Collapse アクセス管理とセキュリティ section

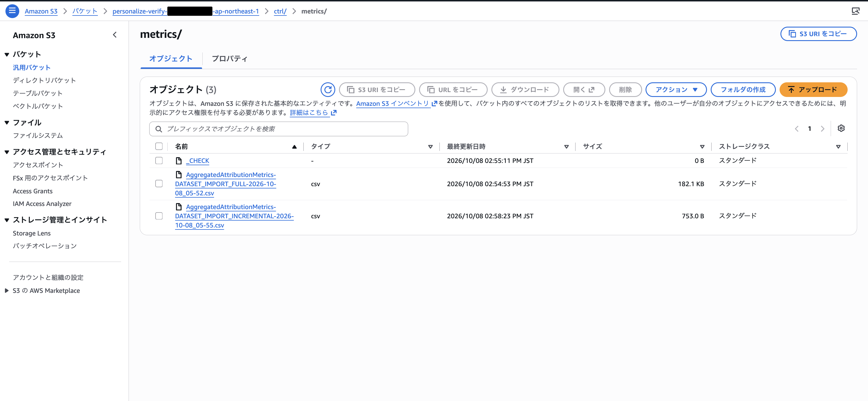[x=7, y=152]
